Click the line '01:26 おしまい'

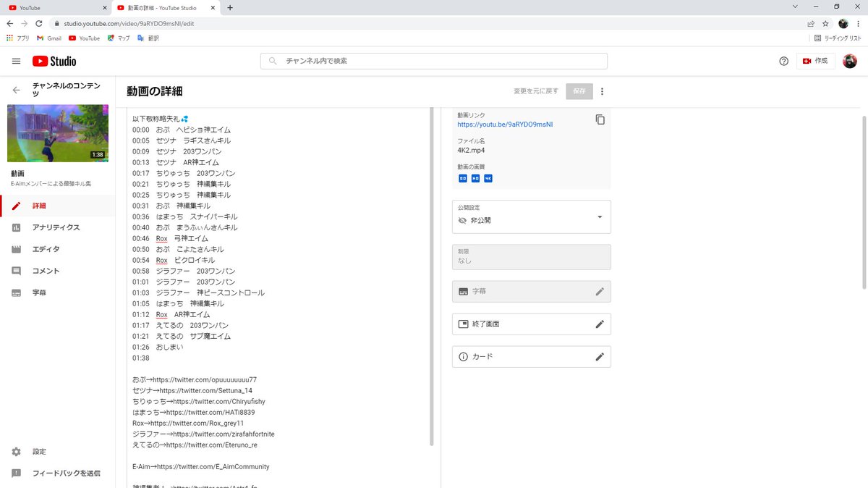[158, 347]
